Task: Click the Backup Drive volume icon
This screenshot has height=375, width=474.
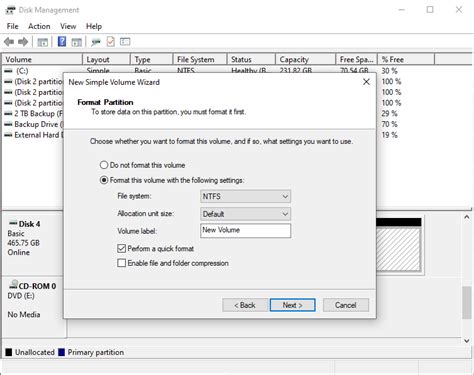Action: pyautogui.click(x=8, y=124)
